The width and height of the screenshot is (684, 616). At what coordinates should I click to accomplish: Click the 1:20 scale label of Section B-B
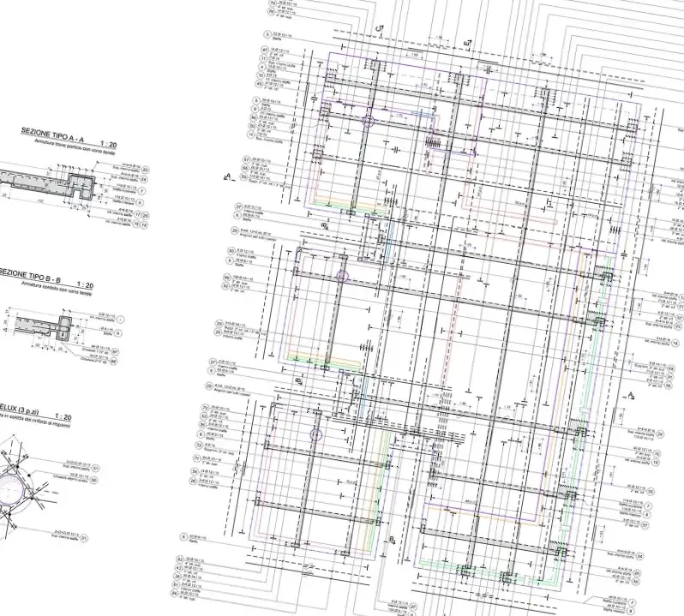[84, 284]
